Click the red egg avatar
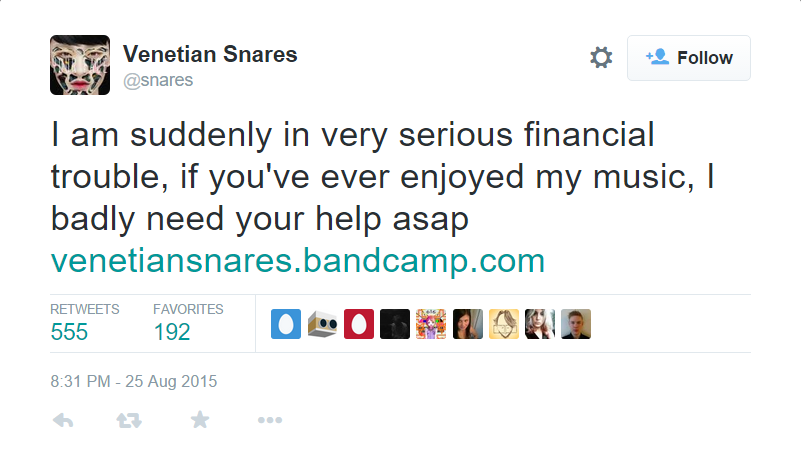This screenshot has height=470, width=801. (358, 324)
